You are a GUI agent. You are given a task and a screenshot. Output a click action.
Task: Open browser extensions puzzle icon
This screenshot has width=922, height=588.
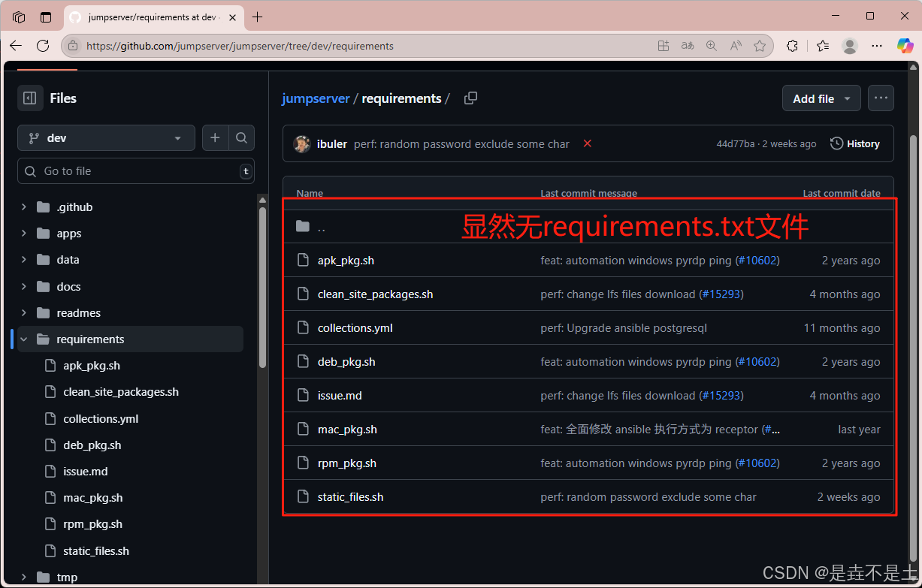[x=792, y=46]
